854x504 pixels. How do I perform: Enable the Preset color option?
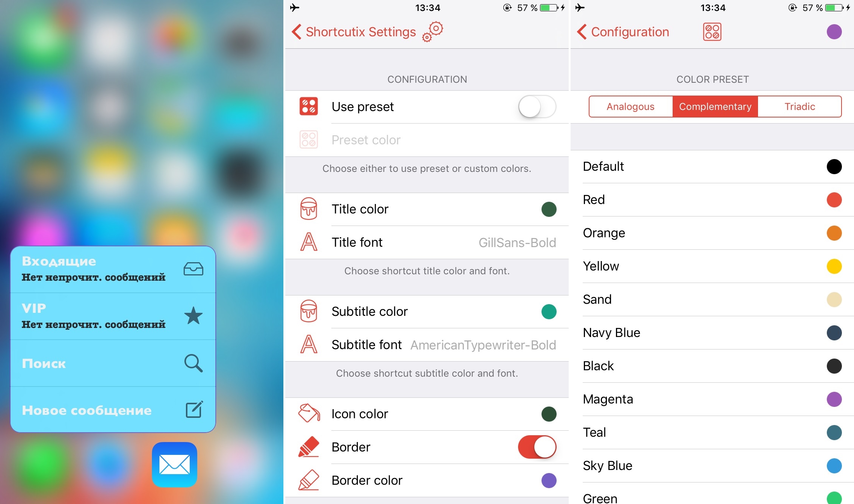(536, 107)
